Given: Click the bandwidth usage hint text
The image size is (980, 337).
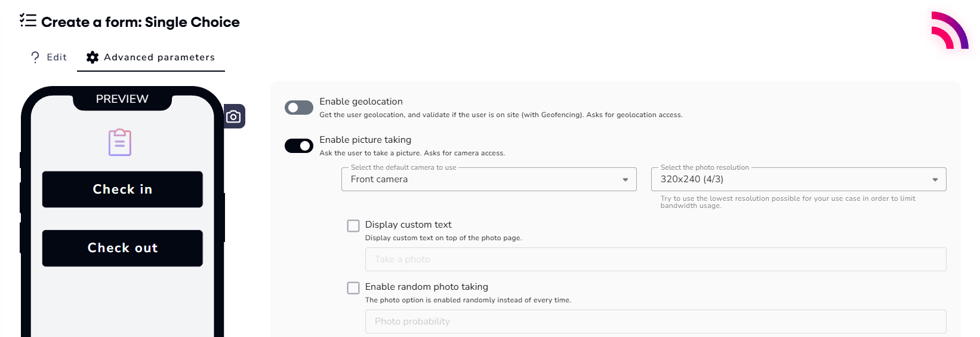Looking at the screenshot, I should tap(788, 202).
